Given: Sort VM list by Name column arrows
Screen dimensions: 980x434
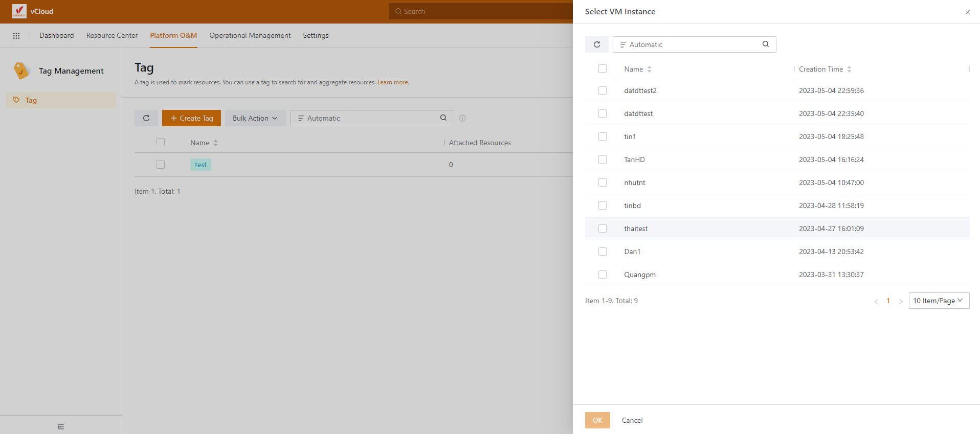Looking at the screenshot, I should tap(649, 70).
